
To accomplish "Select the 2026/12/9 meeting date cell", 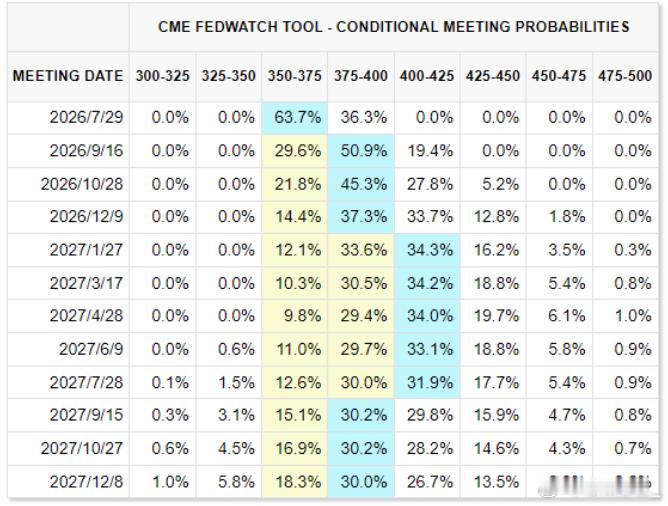I will click(68, 217).
